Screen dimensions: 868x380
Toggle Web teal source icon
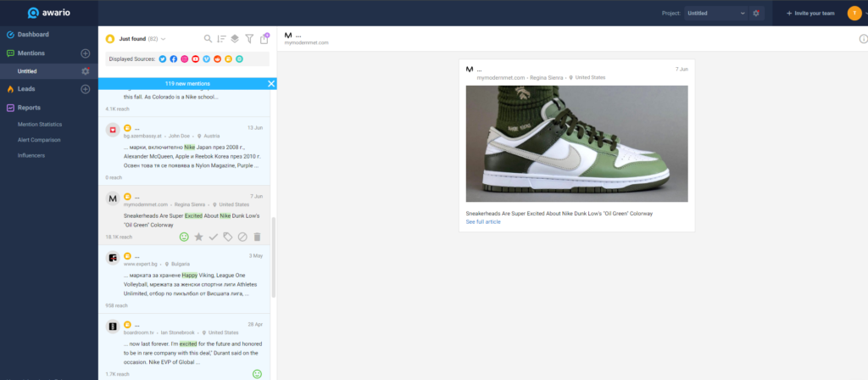click(x=239, y=59)
